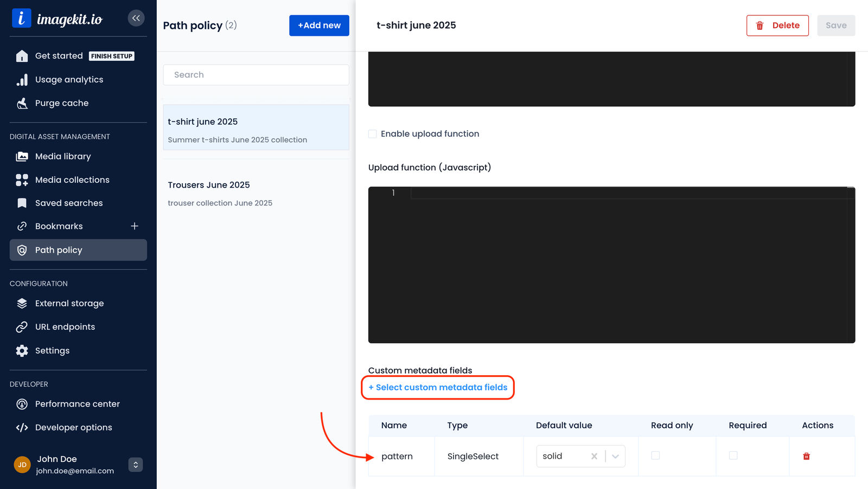Click the External storage layers icon
Screen dimensions: 868x489
[x=22, y=304]
